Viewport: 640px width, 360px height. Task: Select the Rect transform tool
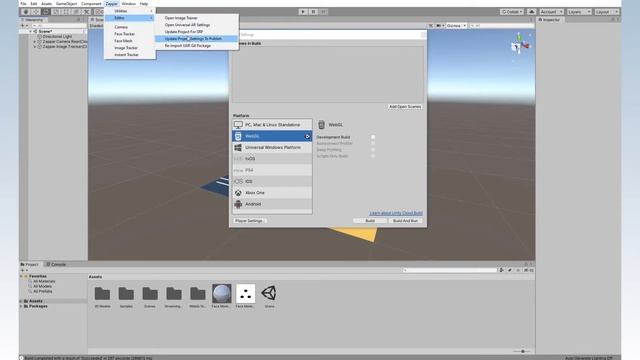66,12
